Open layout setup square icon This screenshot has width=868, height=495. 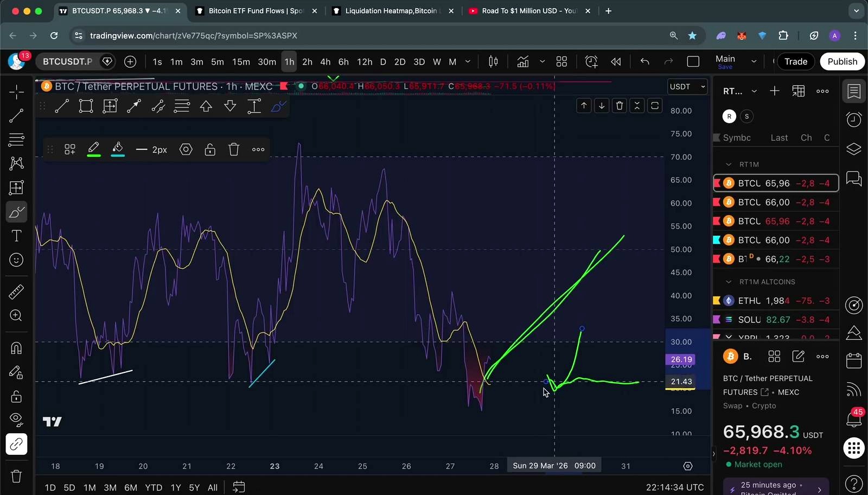pyautogui.click(x=693, y=62)
